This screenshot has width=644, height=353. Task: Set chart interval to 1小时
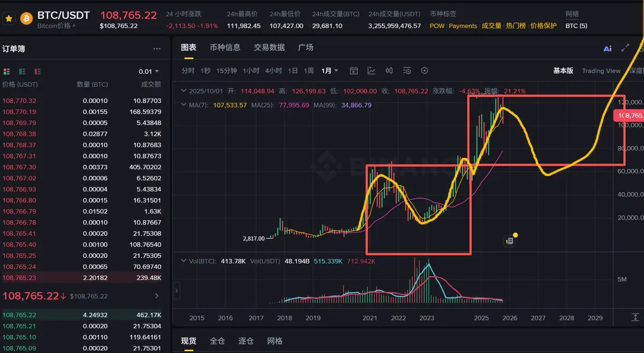[x=251, y=70]
